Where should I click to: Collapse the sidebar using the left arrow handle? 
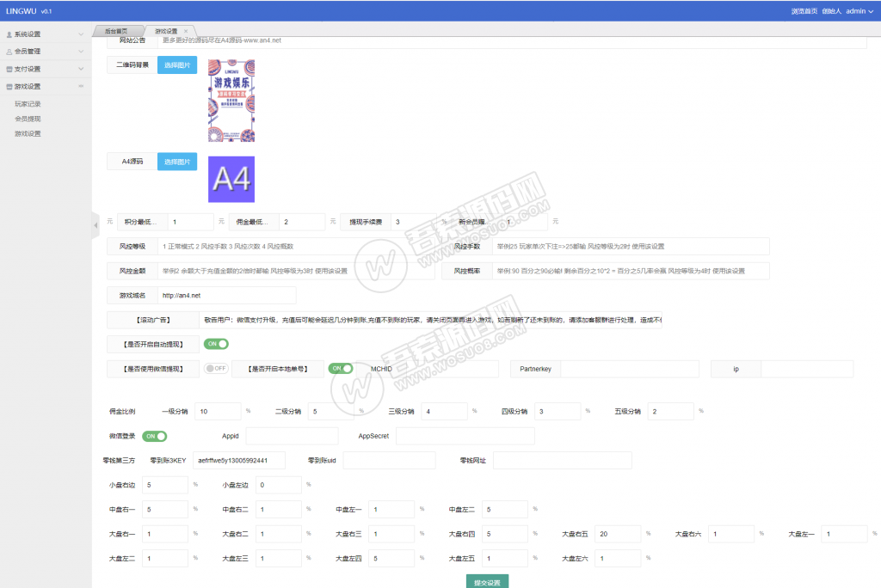tap(95, 225)
